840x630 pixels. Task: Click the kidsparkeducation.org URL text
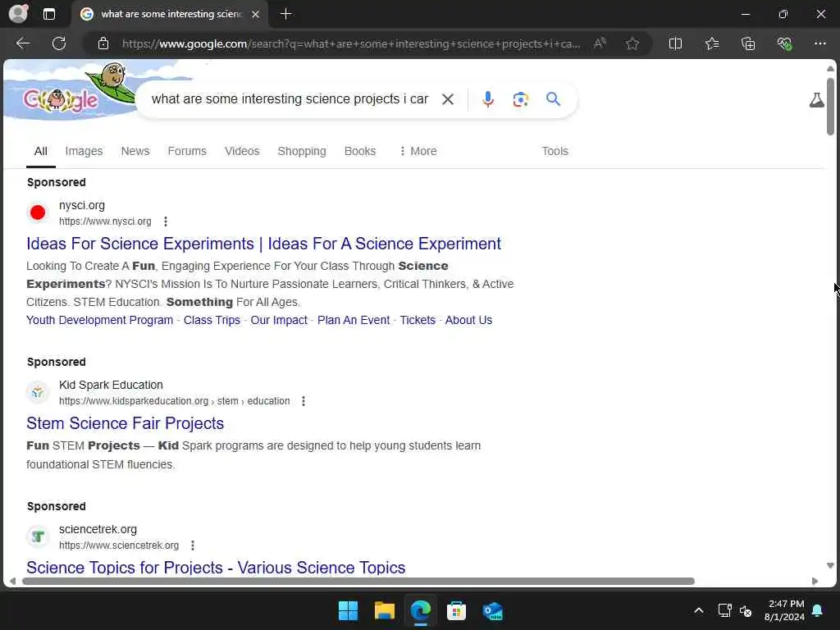click(174, 400)
